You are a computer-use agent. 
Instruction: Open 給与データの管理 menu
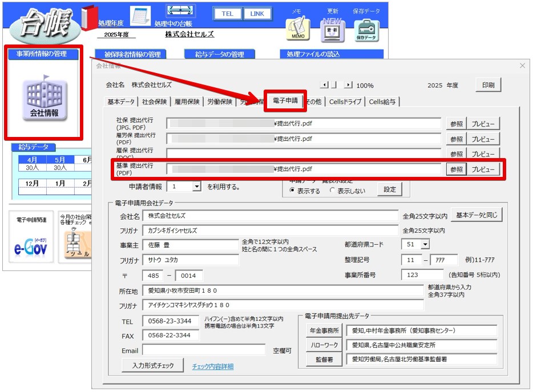220,54
